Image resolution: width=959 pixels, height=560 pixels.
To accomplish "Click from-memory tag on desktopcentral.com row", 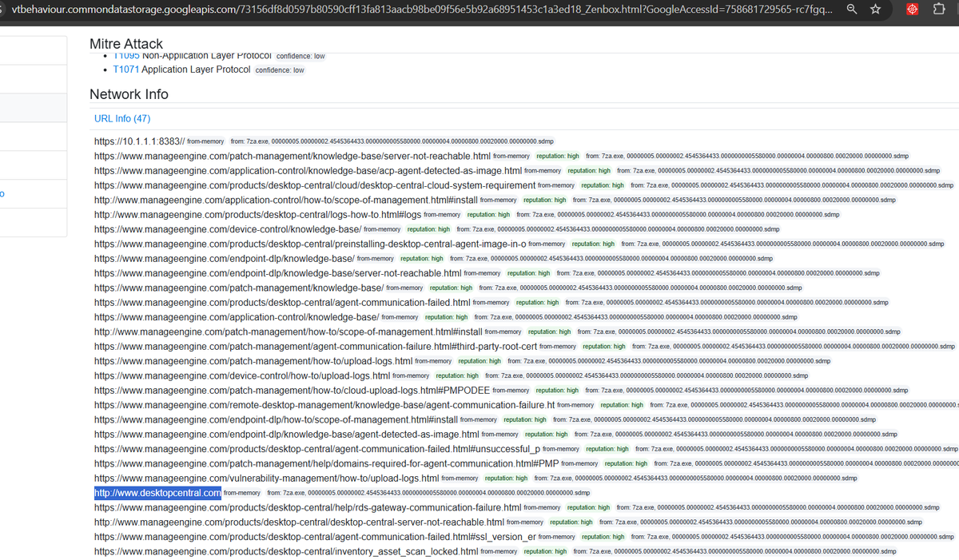I will [x=242, y=494].
